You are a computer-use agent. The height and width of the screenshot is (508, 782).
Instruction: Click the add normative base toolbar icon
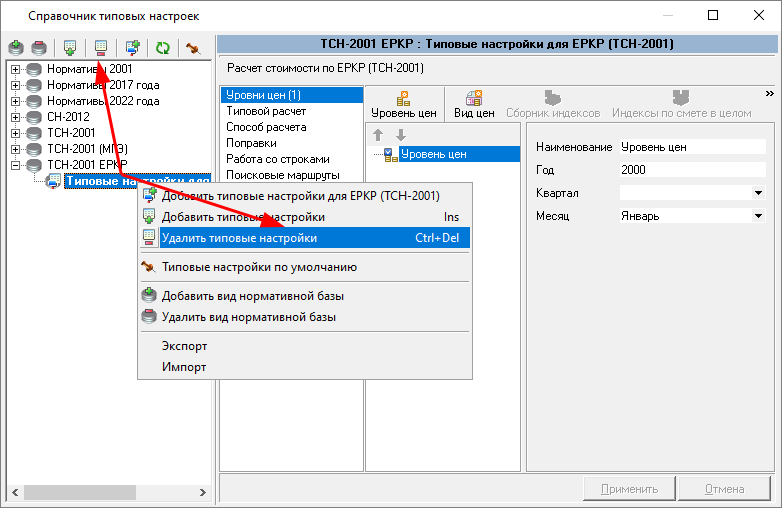tap(17, 47)
